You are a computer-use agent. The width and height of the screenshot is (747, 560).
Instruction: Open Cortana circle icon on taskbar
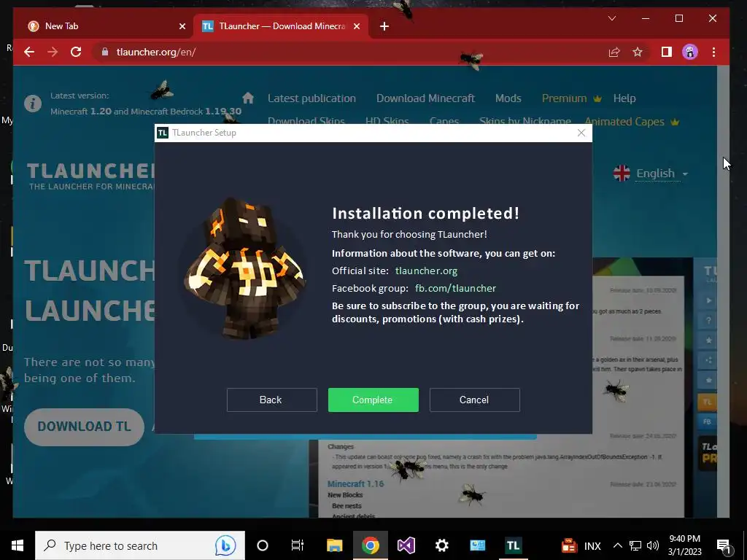(x=262, y=545)
